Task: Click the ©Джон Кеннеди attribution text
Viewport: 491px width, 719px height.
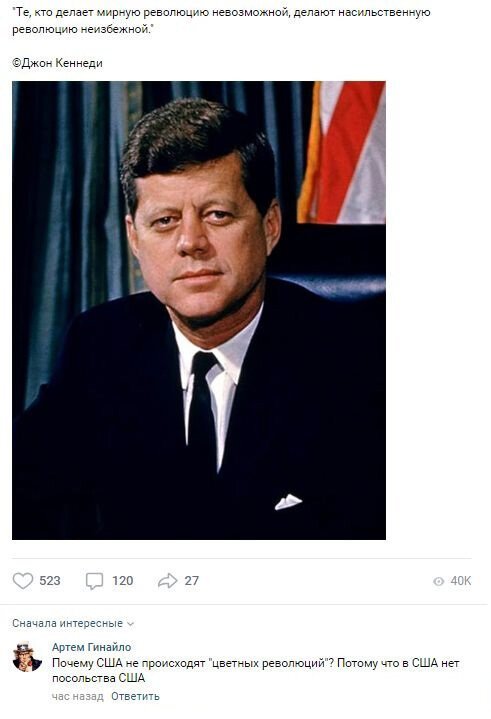Action: tap(57, 63)
